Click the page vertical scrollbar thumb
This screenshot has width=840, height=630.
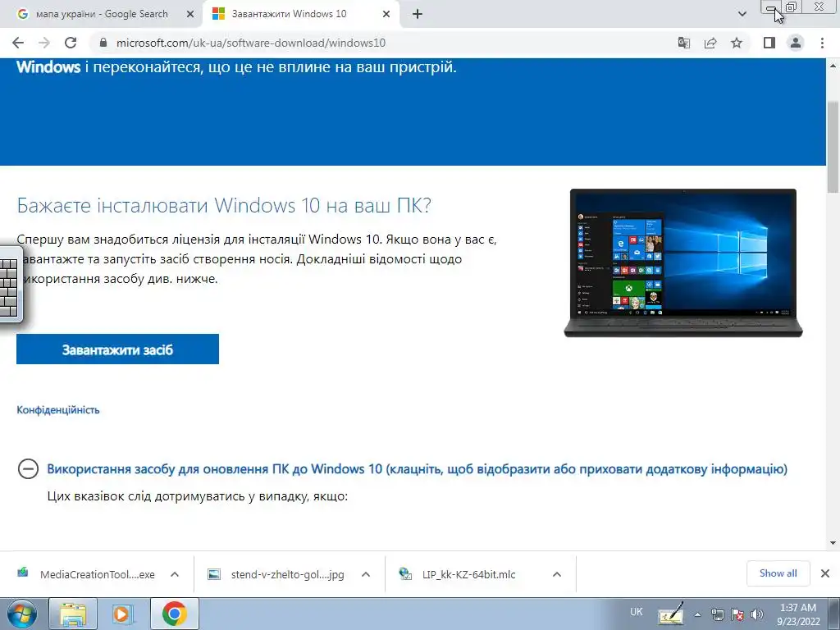[x=833, y=146]
